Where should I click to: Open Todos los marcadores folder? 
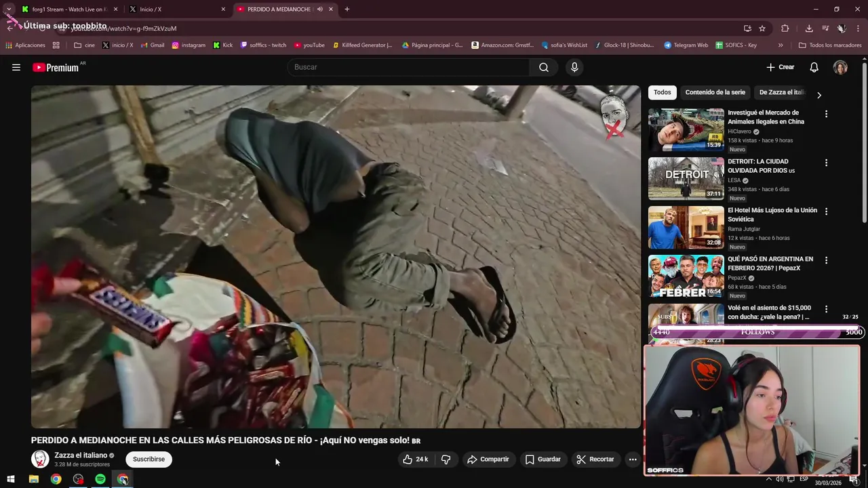tap(831, 45)
